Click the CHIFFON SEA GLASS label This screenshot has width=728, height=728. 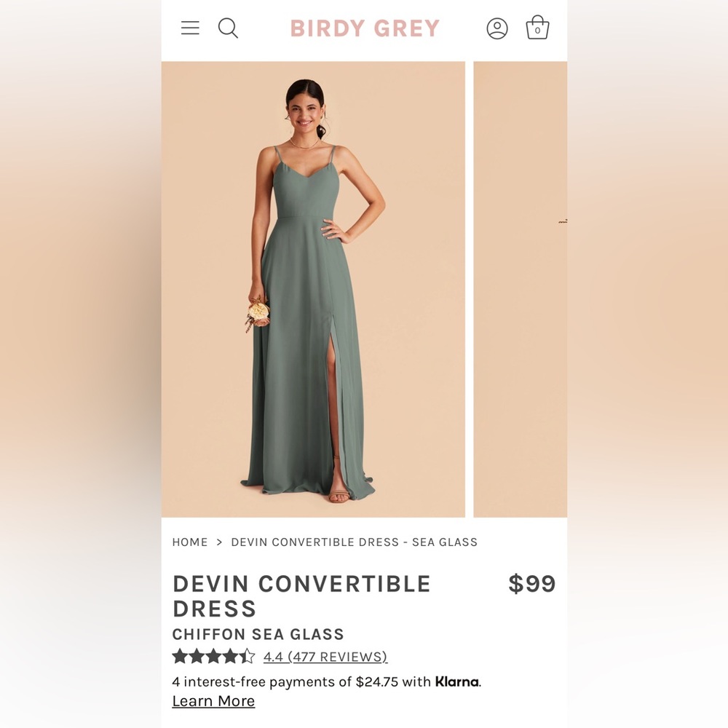point(257,634)
